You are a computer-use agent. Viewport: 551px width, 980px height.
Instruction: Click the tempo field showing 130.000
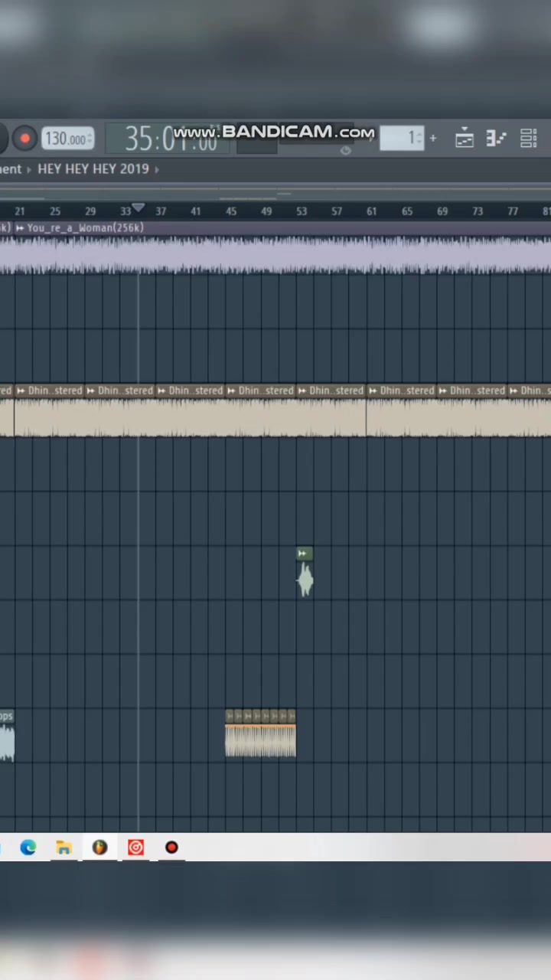[x=67, y=139]
